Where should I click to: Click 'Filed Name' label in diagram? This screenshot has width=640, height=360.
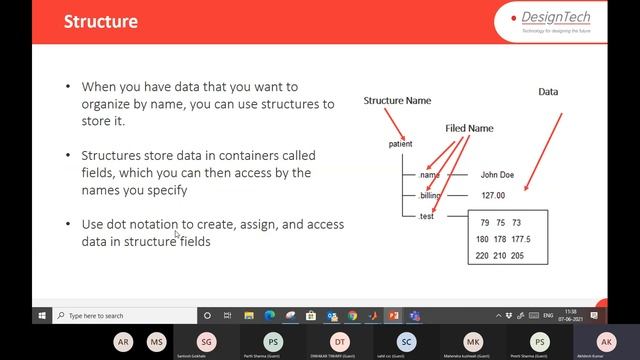click(469, 128)
